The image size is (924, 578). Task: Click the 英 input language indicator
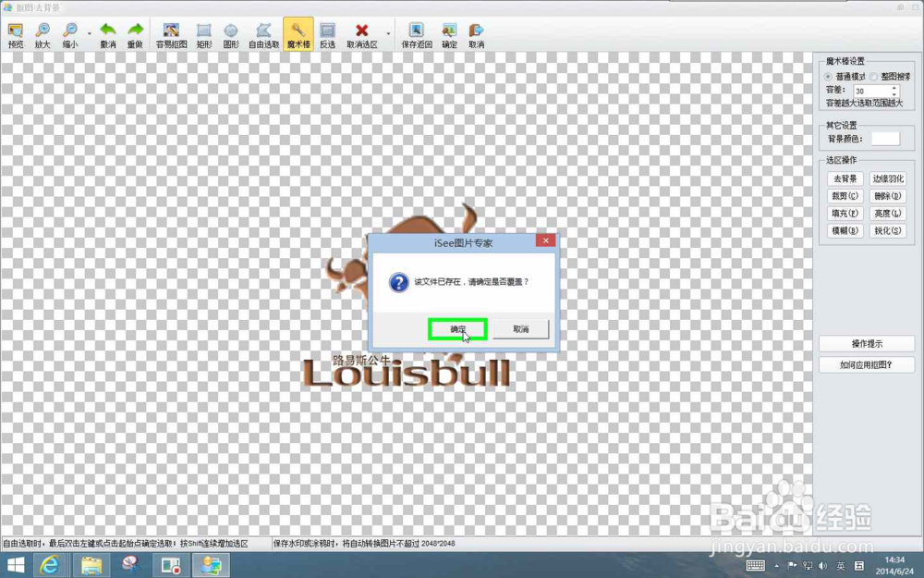pyautogui.click(x=840, y=566)
